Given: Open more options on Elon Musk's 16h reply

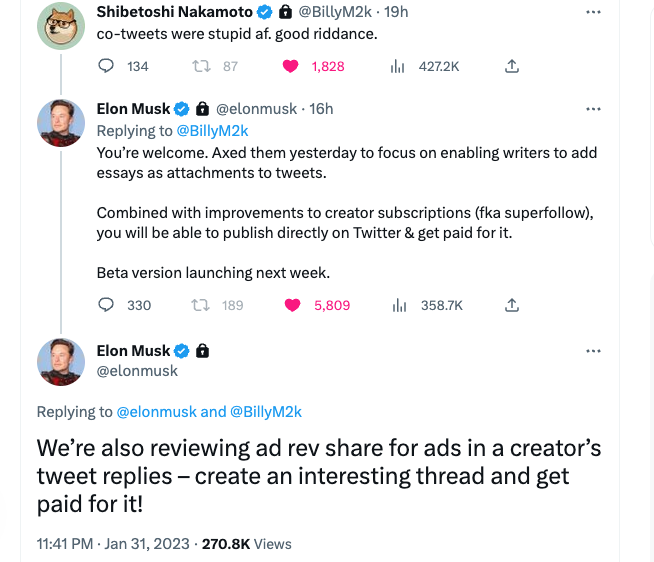Looking at the screenshot, I should tap(593, 108).
